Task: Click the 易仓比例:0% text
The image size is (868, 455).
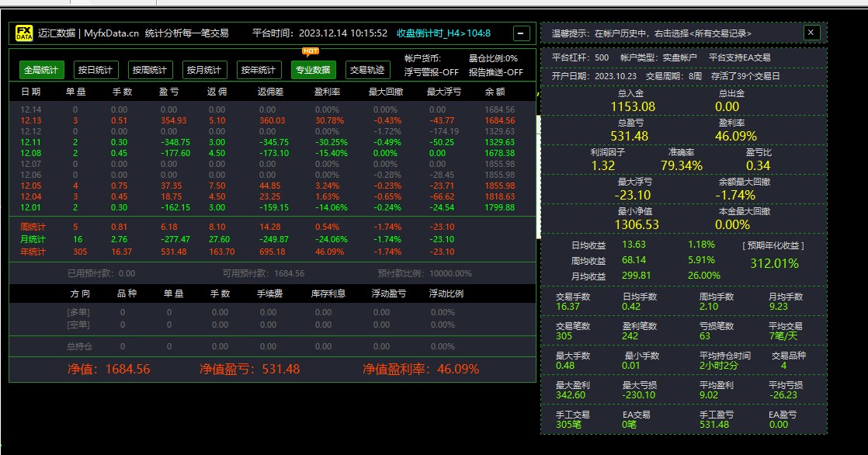Action: [x=493, y=58]
